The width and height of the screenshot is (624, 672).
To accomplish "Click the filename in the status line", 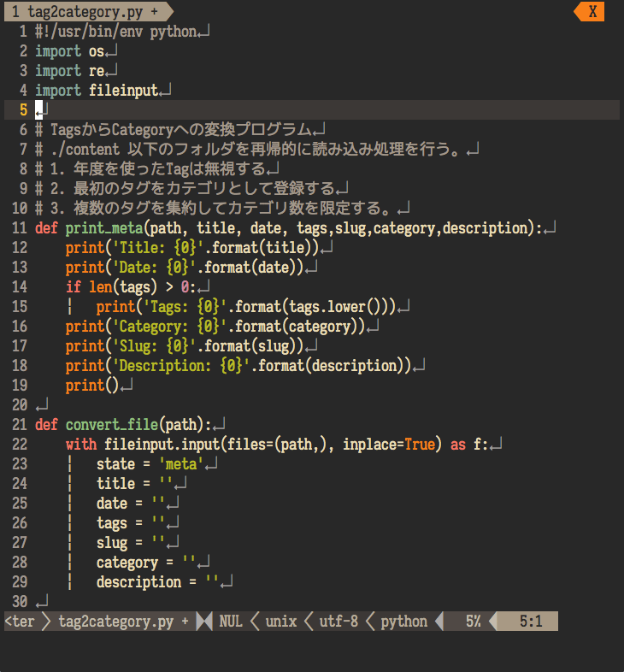I will click(x=116, y=622).
